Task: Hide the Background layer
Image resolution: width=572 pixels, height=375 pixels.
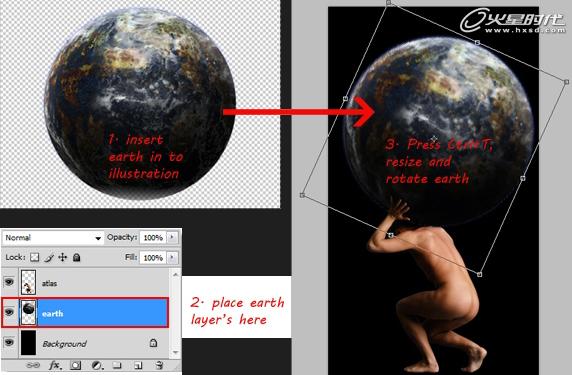Action: [9, 343]
